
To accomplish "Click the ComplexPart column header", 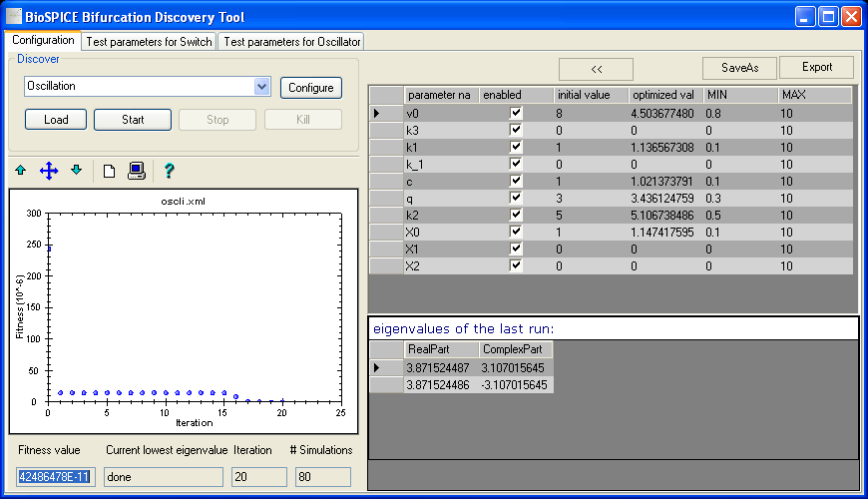I will click(x=516, y=349).
